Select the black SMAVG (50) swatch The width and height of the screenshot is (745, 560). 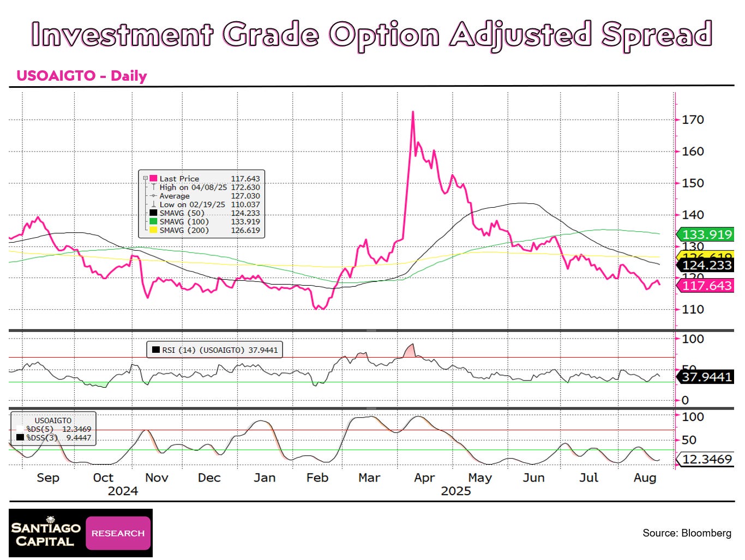[153, 213]
